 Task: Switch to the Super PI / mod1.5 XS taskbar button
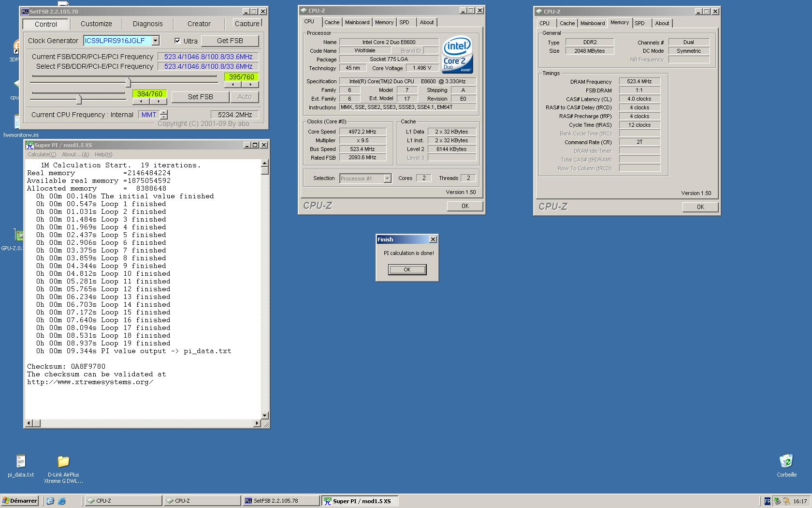pyautogui.click(x=360, y=501)
